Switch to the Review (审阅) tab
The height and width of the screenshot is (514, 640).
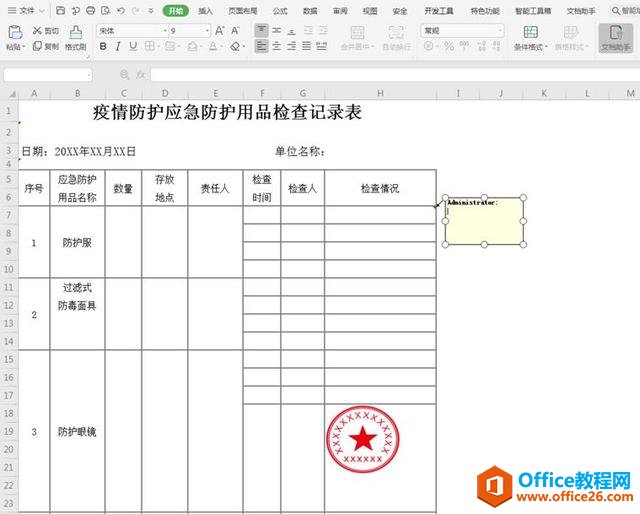pyautogui.click(x=340, y=11)
